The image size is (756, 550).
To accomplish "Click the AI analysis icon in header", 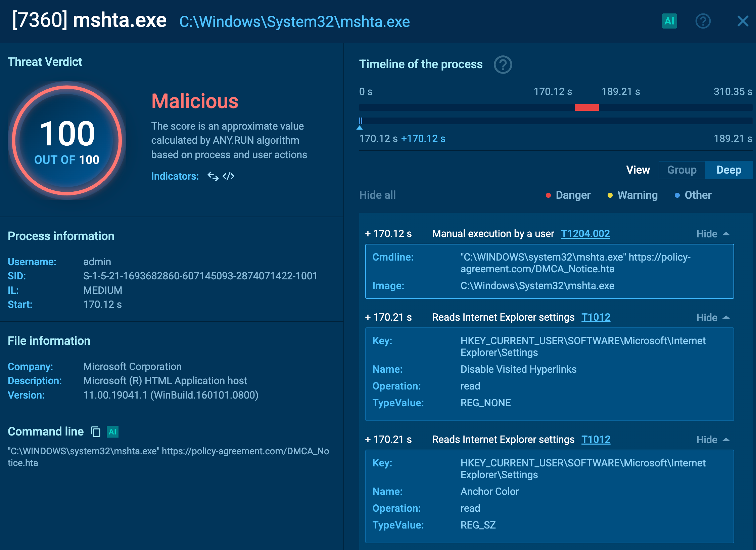I will pos(669,21).
